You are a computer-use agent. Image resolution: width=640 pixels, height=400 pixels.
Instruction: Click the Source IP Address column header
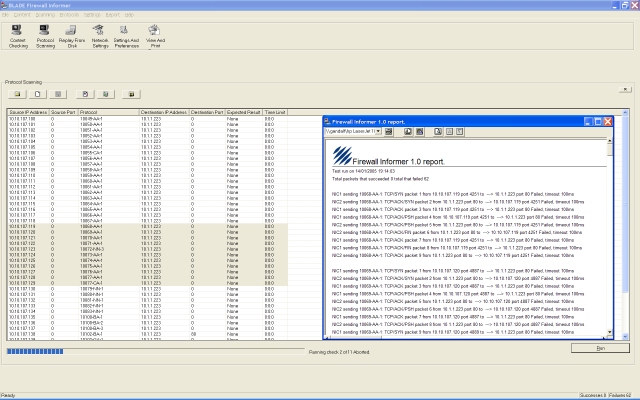click(28, 112)
